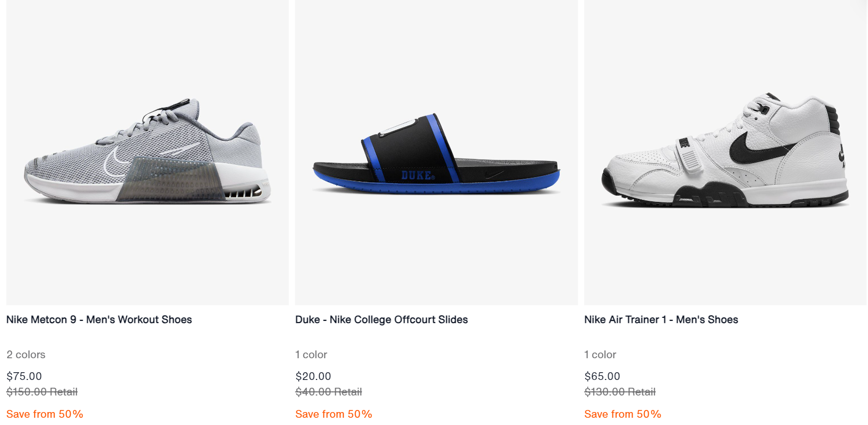Open the Nike Air Trainer 1 image

[725, 152]
